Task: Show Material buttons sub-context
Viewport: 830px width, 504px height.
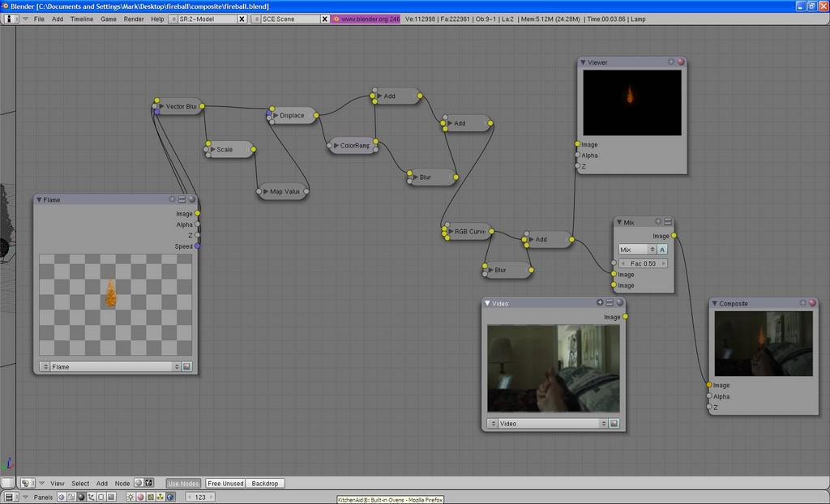Action: pos(140,498)
